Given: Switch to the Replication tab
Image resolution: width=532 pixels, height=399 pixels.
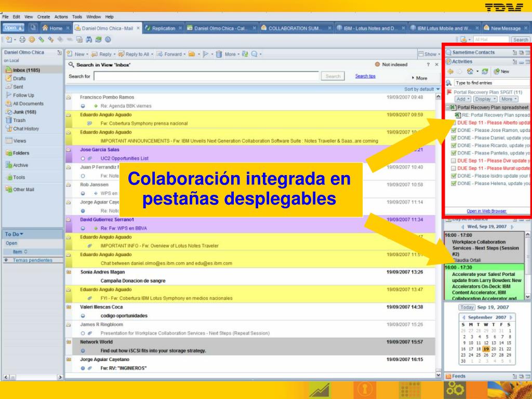Looking at the screenshot, I should click(164, 28).
